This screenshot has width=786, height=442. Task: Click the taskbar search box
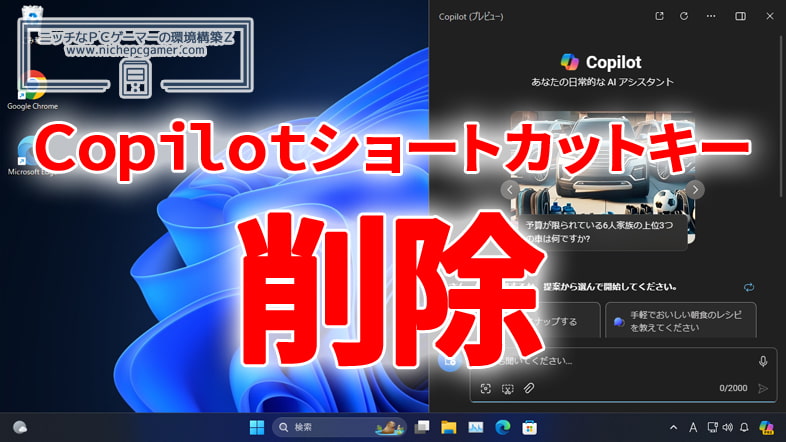pyautogui.click(x=339, y=427)
